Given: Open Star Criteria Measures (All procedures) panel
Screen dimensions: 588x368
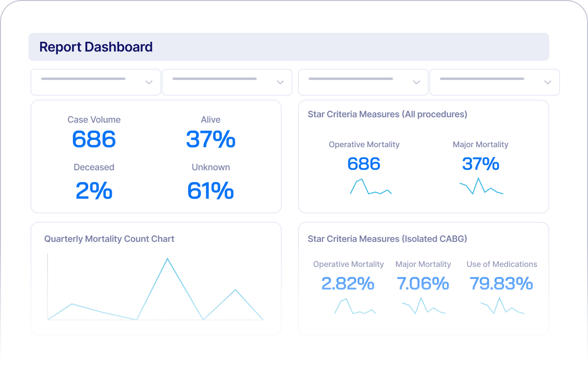Looking at the screenshot, I should pos(388,114).
